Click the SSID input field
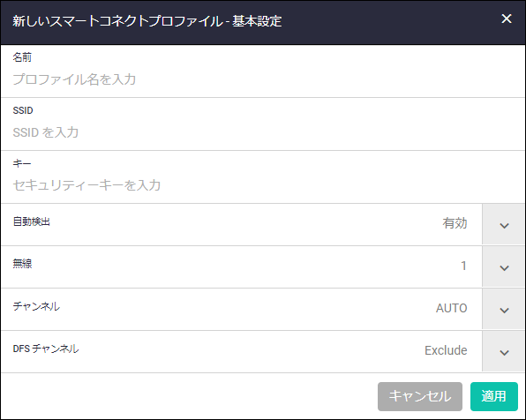The width and height of the screenshot is (526, 420). point(263,132)
